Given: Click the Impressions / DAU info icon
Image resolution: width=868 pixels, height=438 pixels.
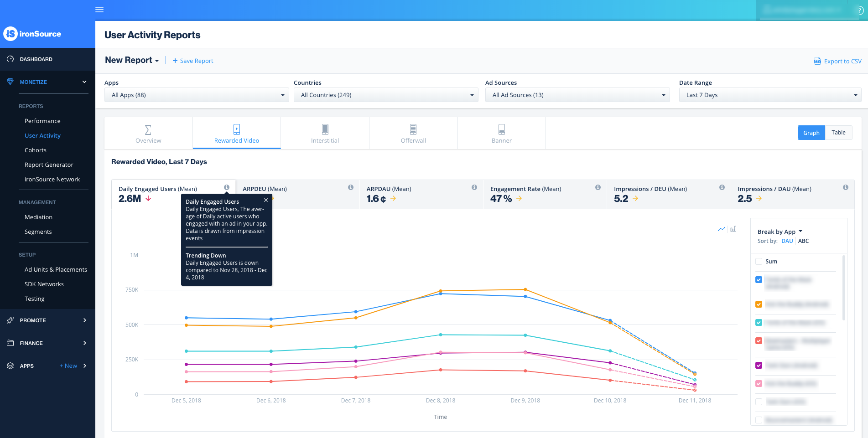Looking at the screenshot, I should 846,187.
